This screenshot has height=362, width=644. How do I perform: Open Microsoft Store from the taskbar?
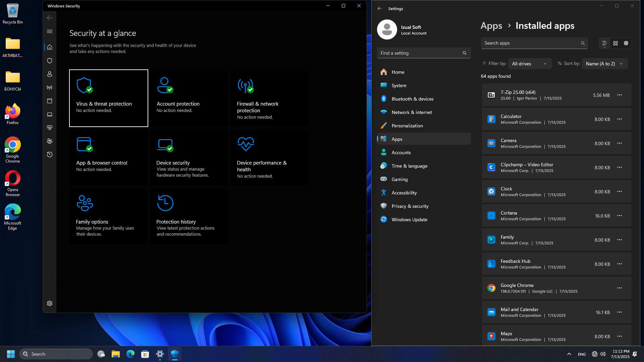tap(145, 354)
